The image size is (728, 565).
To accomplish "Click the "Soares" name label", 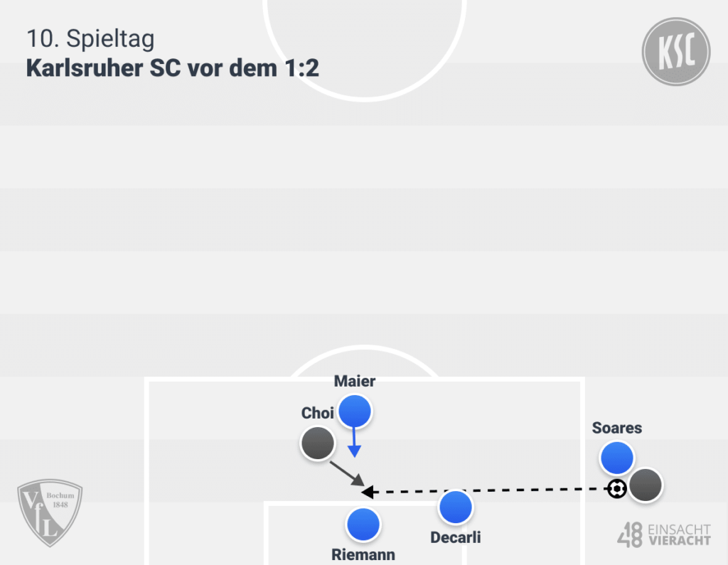I will click(x=617, y=428).
